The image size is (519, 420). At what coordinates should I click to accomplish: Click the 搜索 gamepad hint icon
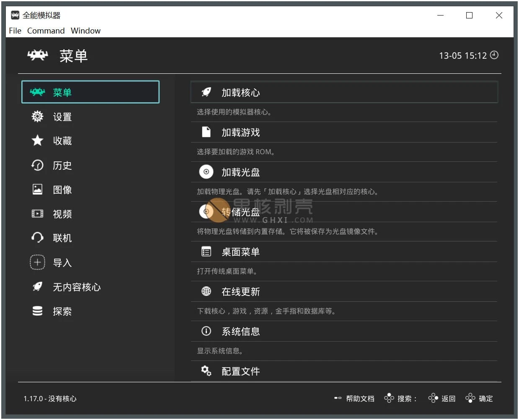pyautogui.click(x=389, y=398)
